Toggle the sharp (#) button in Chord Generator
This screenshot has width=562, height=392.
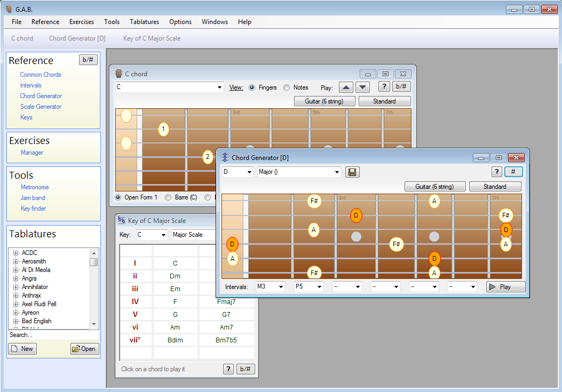coord(513,172)
